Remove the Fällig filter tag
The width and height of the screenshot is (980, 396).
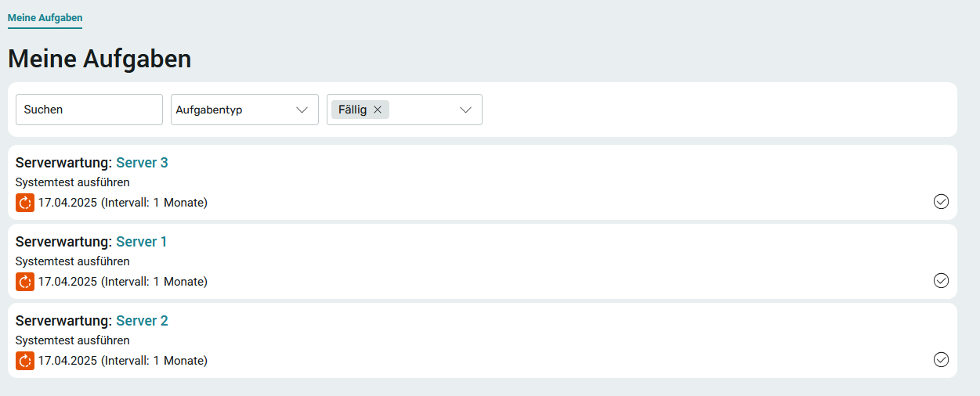(x=378, y=110)
